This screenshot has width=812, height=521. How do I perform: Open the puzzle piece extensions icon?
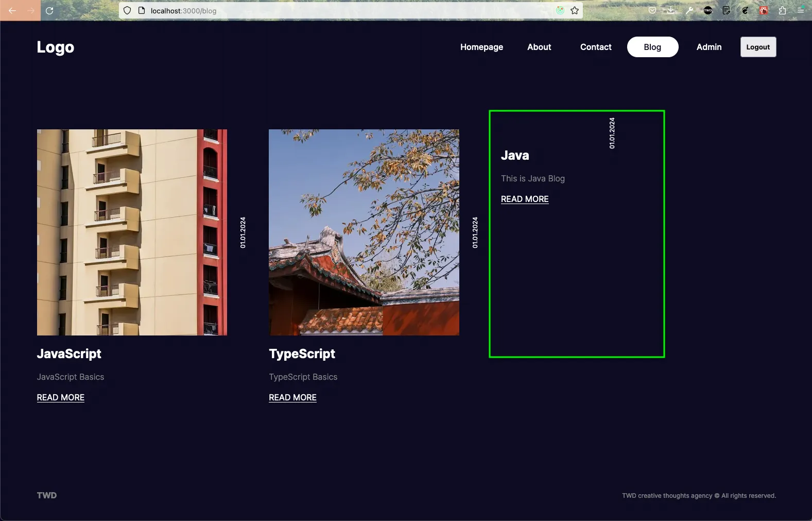pos(782,10)
